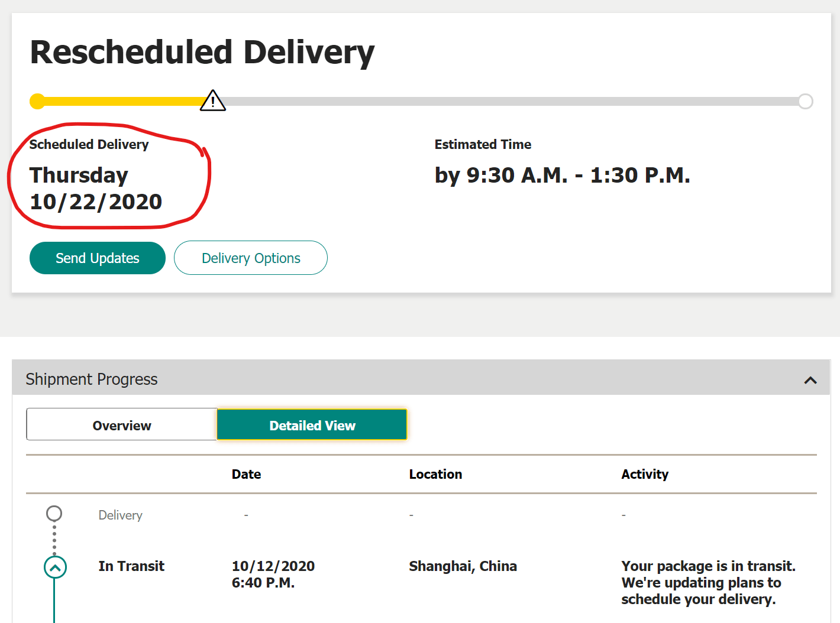Select the In Transit chevron marker on the timeline
The image size is (840, 623).
tap(54, 567)
